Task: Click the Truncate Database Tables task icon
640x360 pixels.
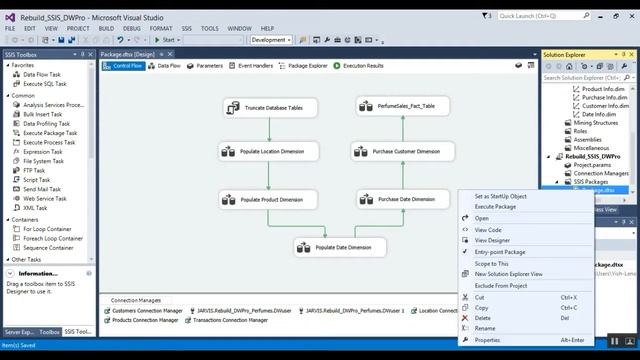Action: point(233,108)
